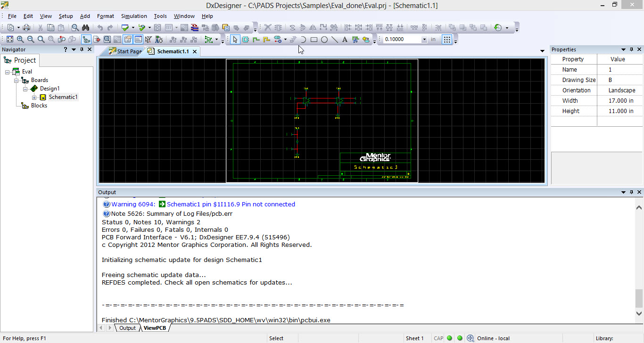Viewport: 644px width, 343px height.
Task: Select the yellow Add Bus tool
Action: pos(266,40)
